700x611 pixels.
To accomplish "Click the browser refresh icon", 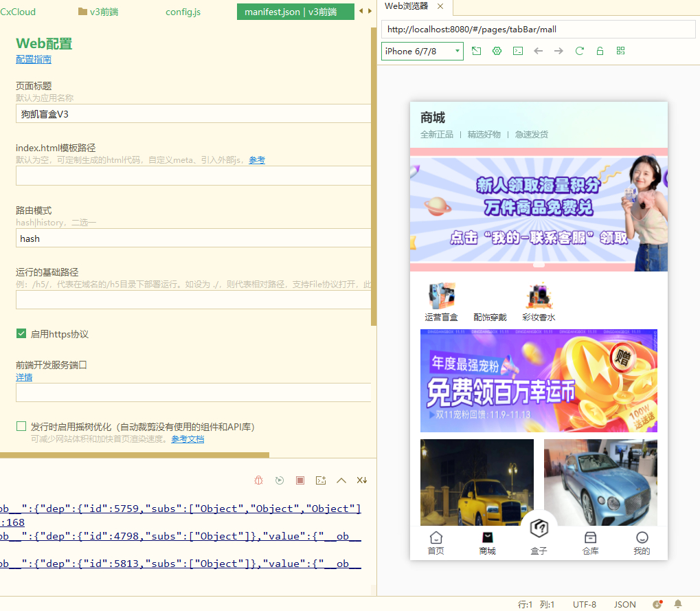I will point(579,52).
